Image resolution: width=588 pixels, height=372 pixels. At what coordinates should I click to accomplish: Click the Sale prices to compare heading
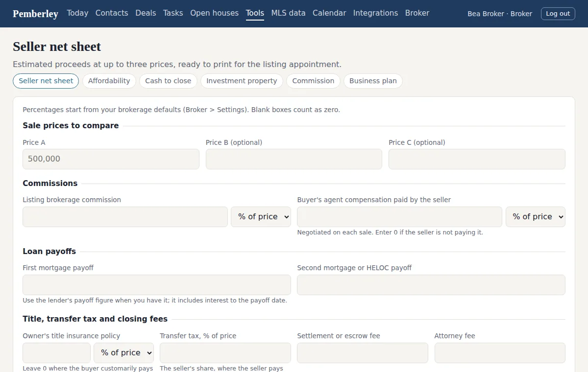coord(71,125)
